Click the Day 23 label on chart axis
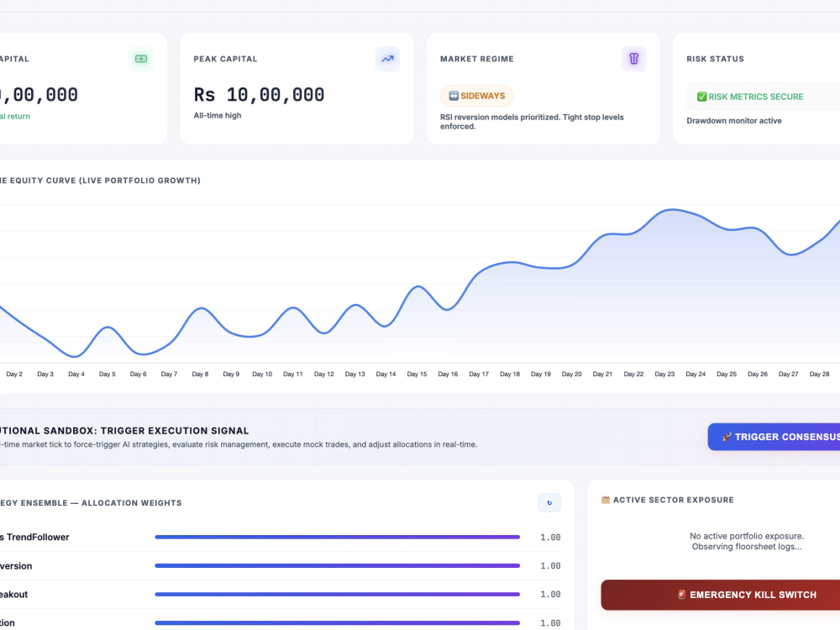 [x=664, y=374]
